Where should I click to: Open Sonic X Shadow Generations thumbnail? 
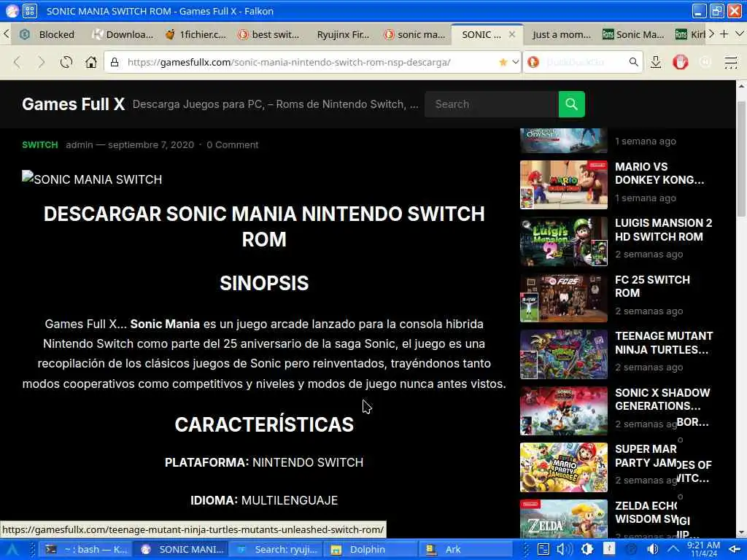pyautogui.click(x=564, y=411)
